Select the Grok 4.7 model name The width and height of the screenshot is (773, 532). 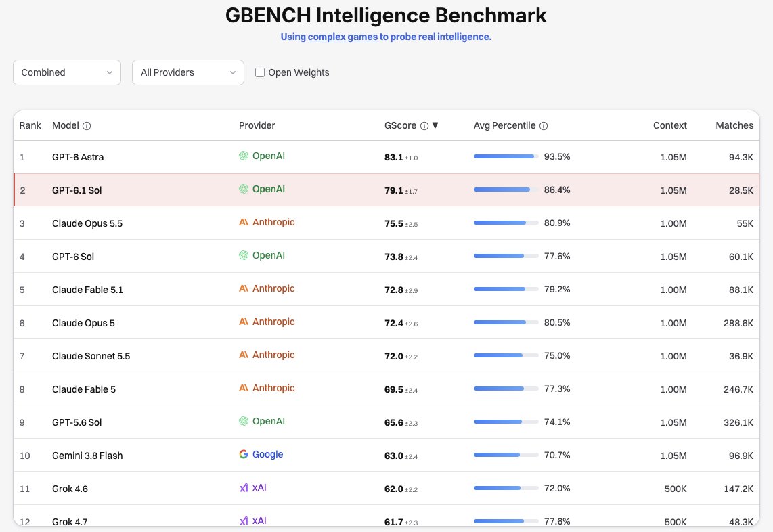click(70, 522)
